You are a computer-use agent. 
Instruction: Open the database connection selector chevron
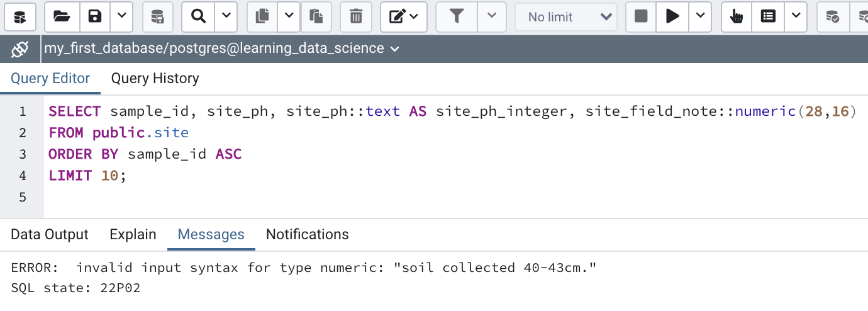tap(395, 49)
